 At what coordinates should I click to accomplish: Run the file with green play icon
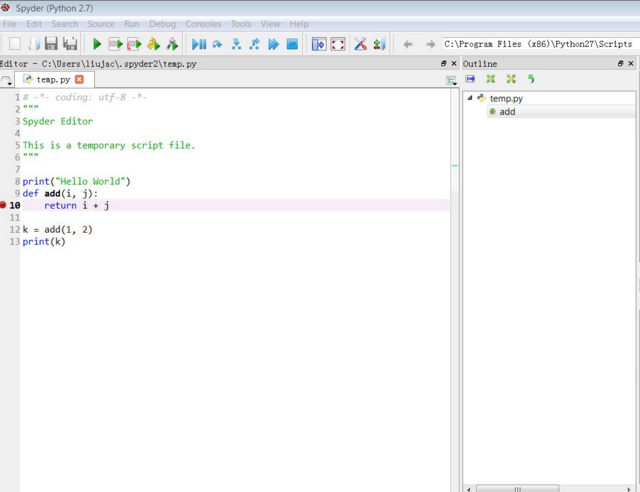97,44
